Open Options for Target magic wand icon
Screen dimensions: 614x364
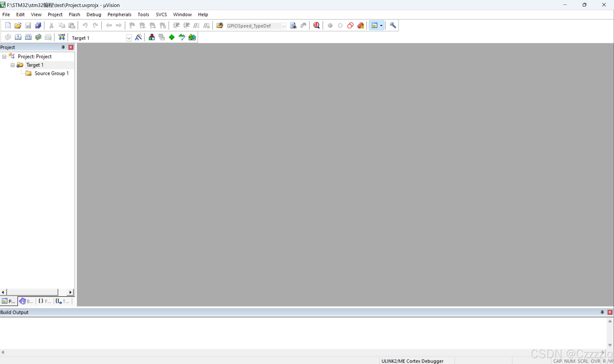pyautogui.click(x=138, y=37)
